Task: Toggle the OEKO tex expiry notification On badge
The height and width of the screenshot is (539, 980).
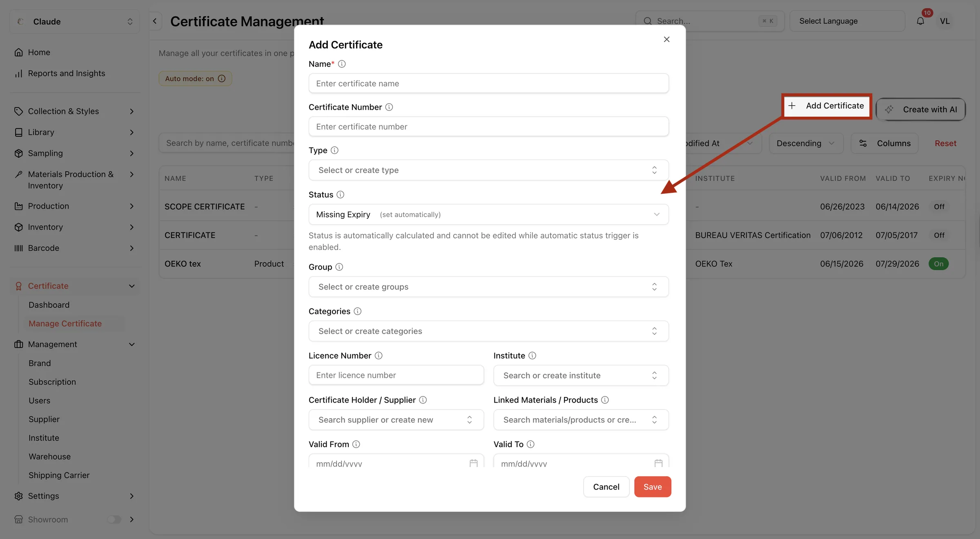Action: point(938,264)
